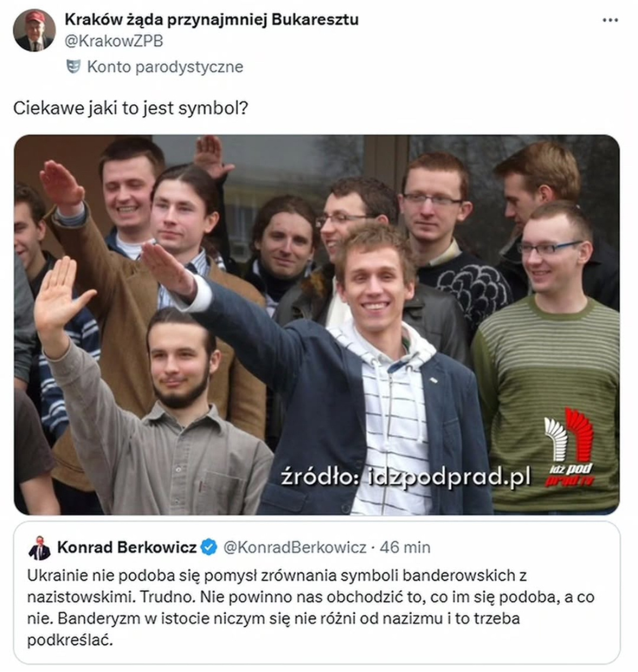Click the white striped hoodie in photo
This screenshot has width=638, height=672.
point(394,412)
